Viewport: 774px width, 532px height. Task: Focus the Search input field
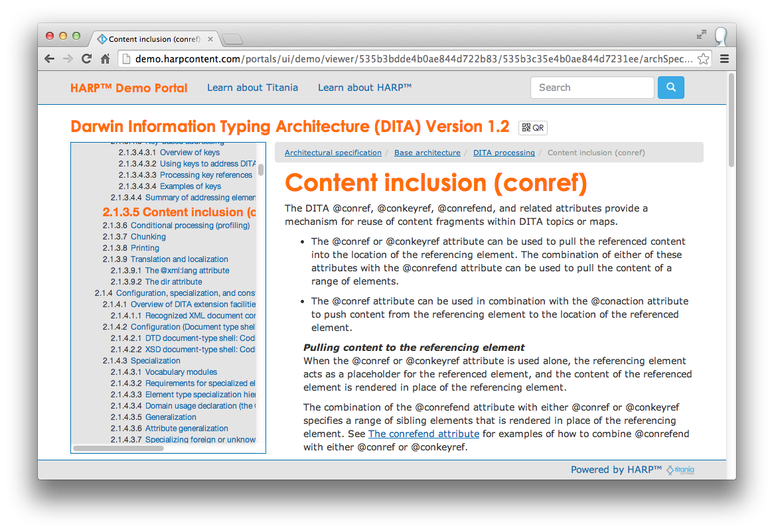tap(592, 88)
